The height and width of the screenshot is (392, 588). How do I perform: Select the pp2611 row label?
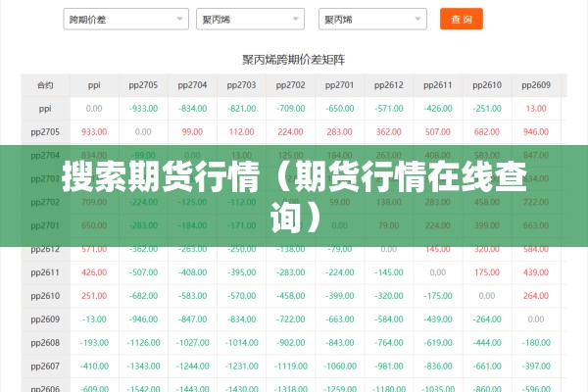[45, 272]
